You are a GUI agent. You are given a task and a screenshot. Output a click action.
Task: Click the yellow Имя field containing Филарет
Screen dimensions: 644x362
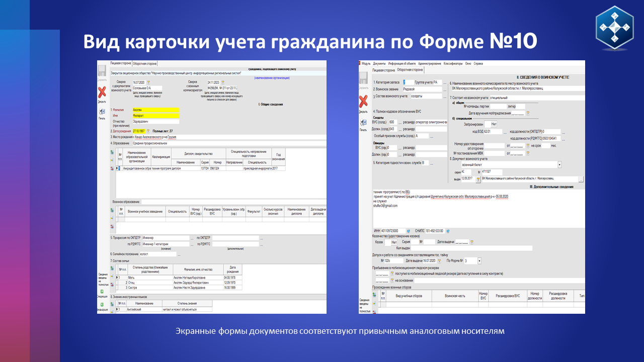(x=155, y=116)
